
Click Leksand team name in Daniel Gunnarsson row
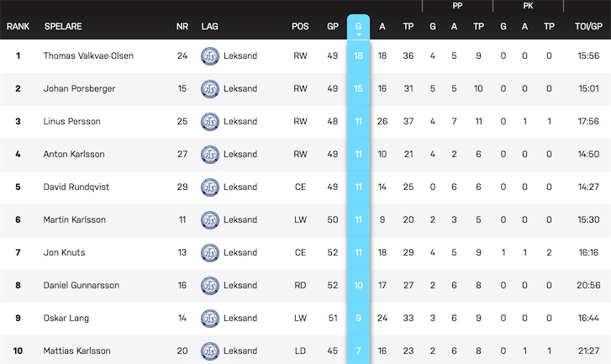pos(240,285)
